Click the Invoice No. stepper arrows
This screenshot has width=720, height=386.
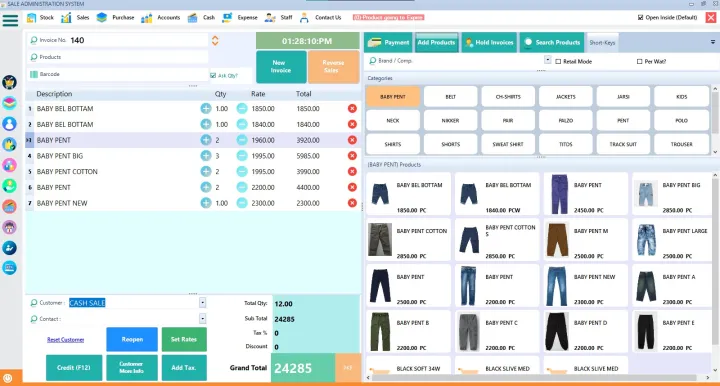point(215,40)
